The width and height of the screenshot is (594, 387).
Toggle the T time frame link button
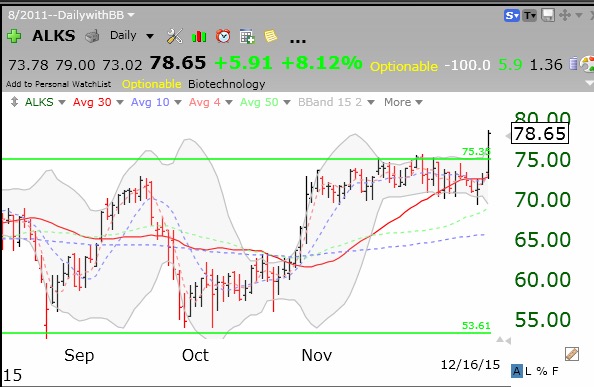(530, 16)
